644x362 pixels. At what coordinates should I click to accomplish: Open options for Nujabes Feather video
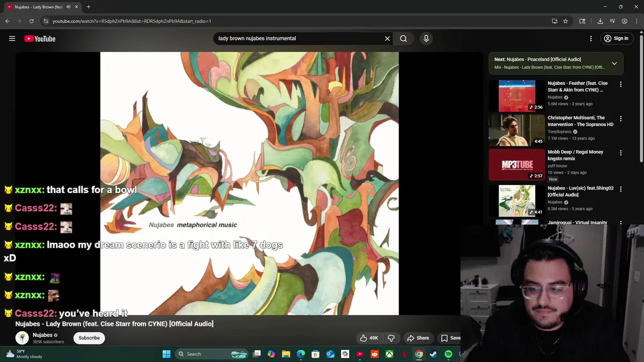pyautogui.click(x=621, y=84)
